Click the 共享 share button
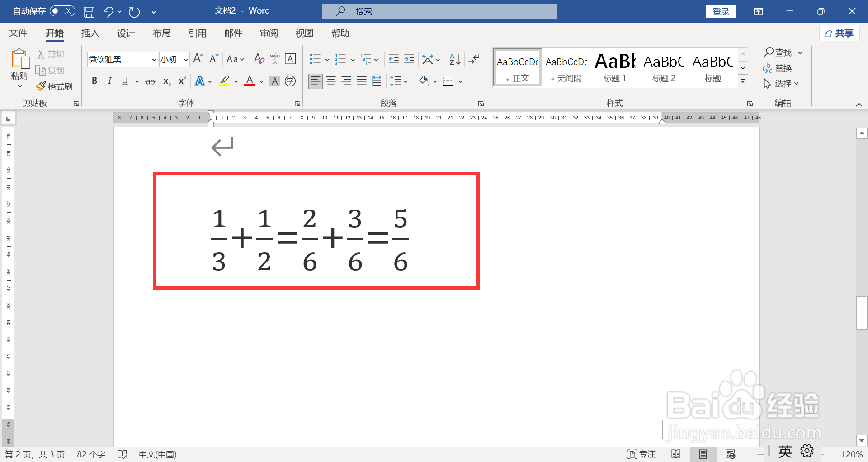868x462 pixels. [839, 33]
